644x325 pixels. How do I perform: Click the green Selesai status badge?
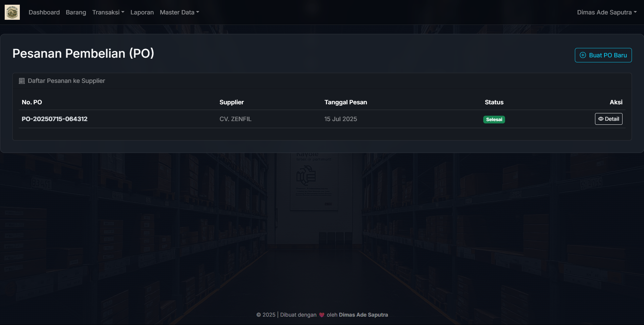[494, 120]
